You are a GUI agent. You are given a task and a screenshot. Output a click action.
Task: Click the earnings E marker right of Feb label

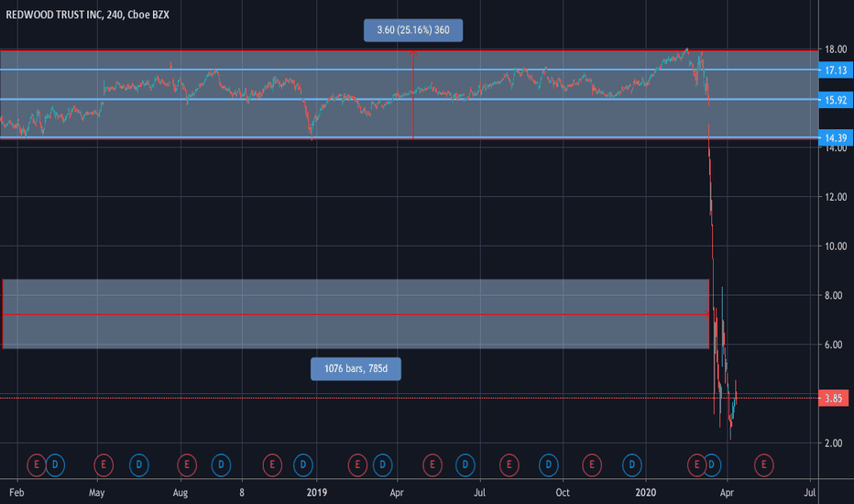pyautogui.click(x=37, y=465)
